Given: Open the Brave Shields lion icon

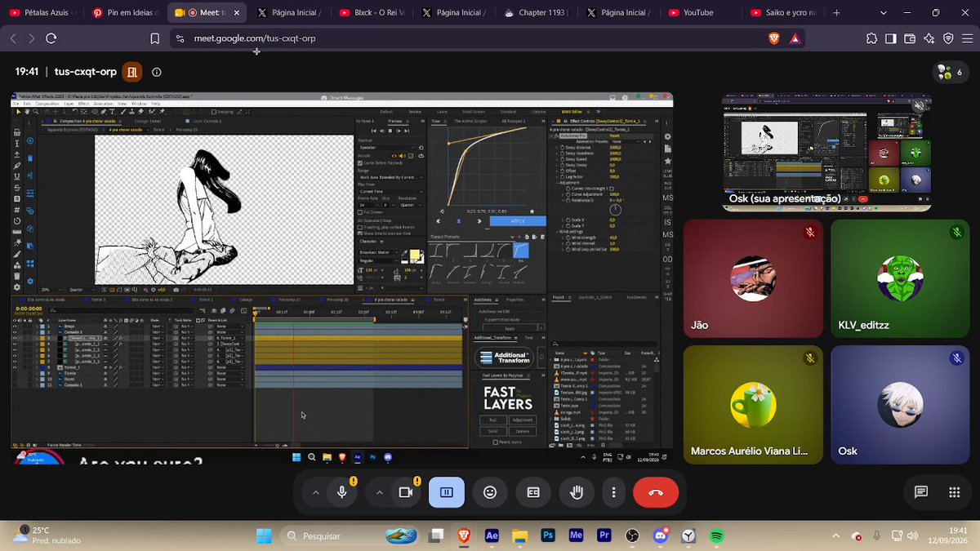Looking at the screenshot, I should pyautogui.click(x=774, y=38).
